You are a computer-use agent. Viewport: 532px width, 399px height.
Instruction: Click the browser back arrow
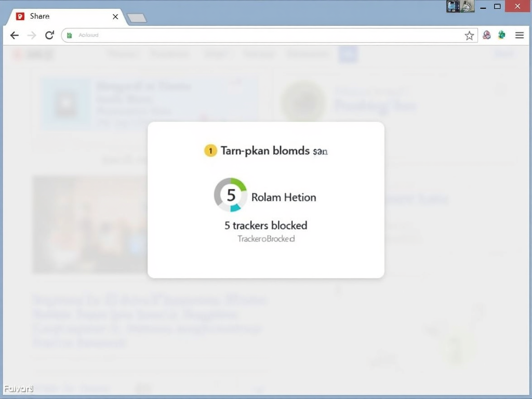point(14,35)
